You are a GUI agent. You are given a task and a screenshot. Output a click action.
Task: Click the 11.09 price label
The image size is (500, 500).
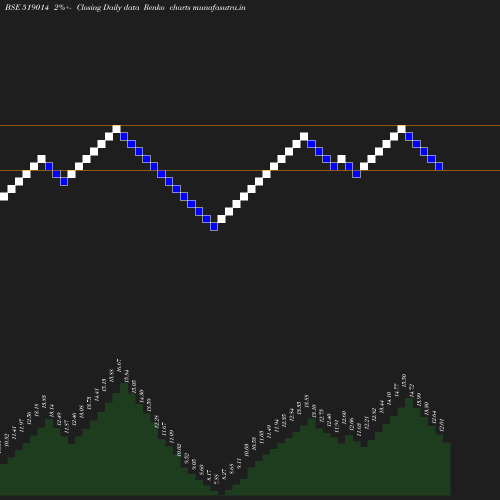coord(171,436)
